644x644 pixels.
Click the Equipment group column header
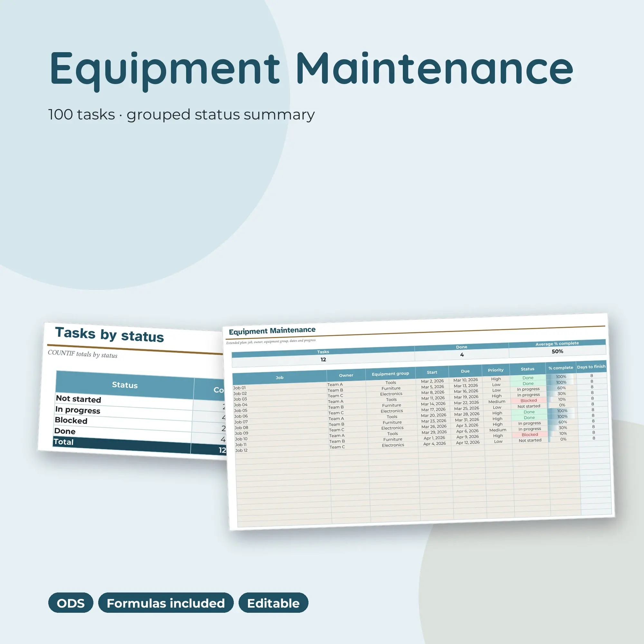point(390,374)
